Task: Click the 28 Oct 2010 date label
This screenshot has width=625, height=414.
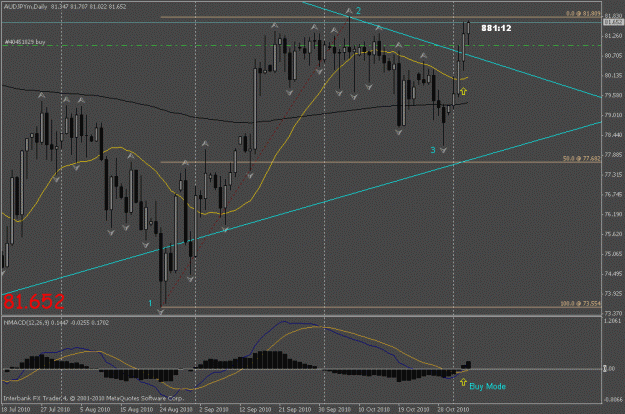Action: click(x=453, y=409)
